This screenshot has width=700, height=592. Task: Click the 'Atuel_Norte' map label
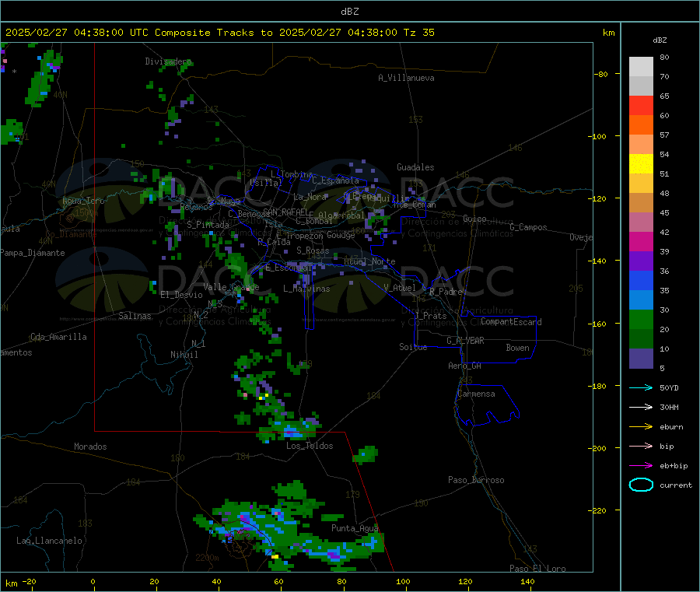point(369,261)
